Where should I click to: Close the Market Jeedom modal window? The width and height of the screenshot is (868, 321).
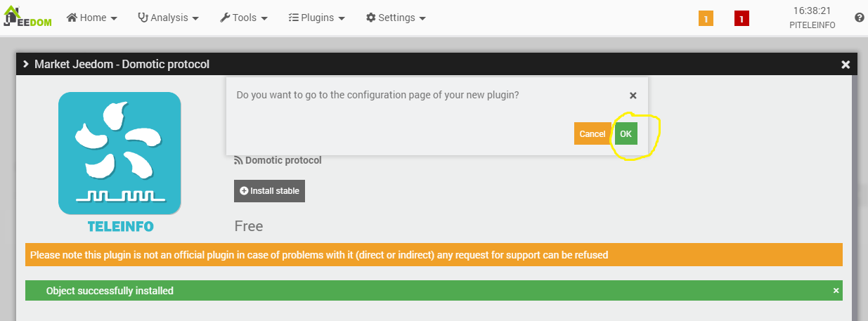[x=846, y=65]
